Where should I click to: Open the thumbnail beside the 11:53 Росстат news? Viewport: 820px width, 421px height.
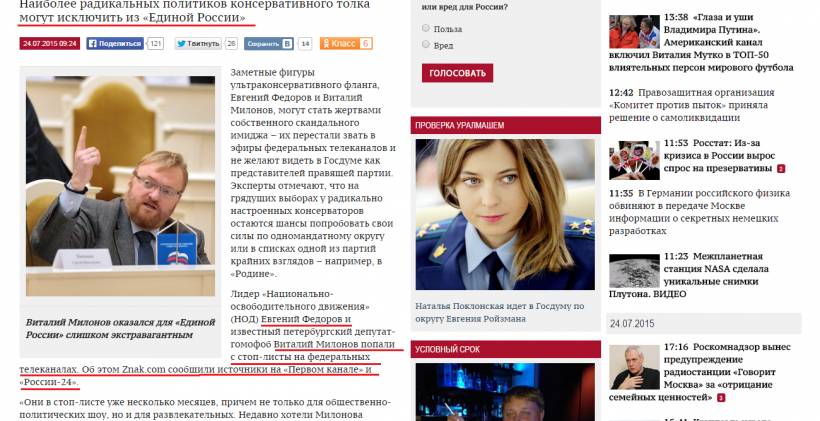[634, 160]
